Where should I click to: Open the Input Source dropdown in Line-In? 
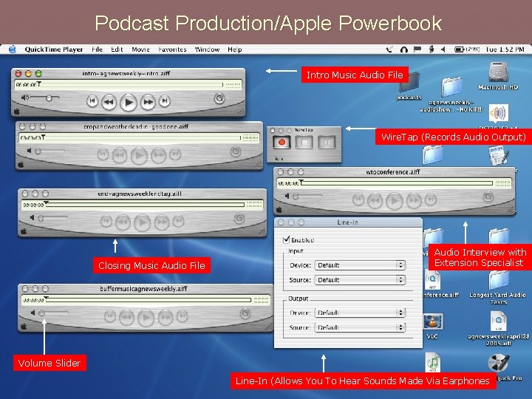(x=360, y=280)
